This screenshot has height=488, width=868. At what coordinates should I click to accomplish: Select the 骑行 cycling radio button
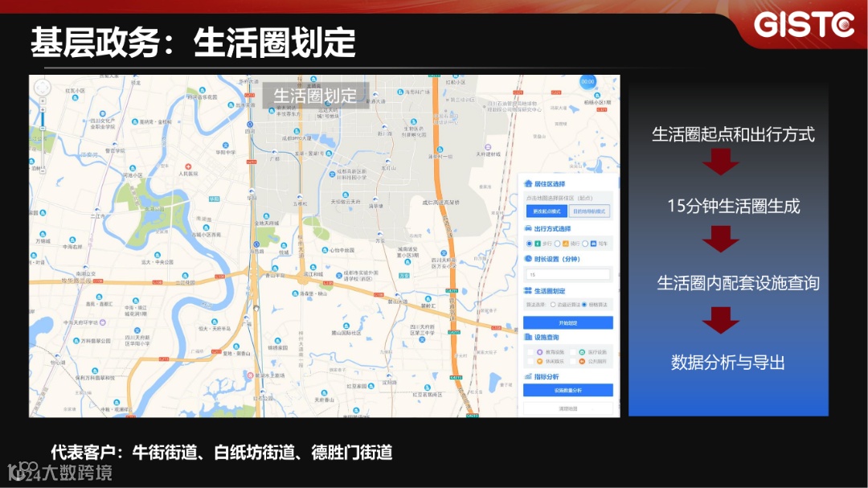558,244
